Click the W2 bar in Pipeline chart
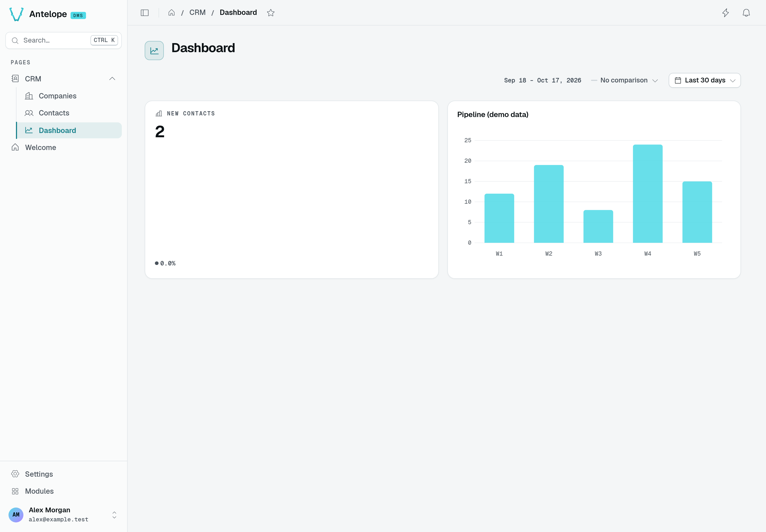The image size is (766, 532). click(549, 204)
